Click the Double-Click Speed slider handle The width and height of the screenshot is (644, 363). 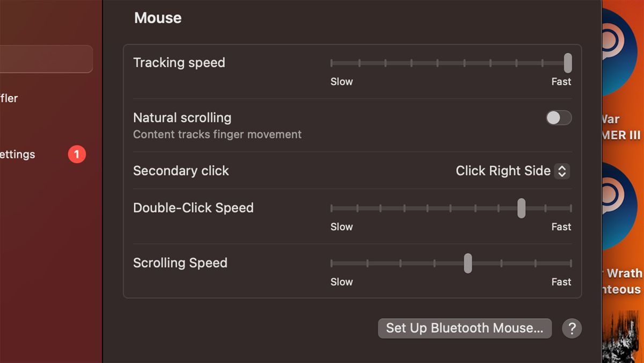click(x=521, y=208)
